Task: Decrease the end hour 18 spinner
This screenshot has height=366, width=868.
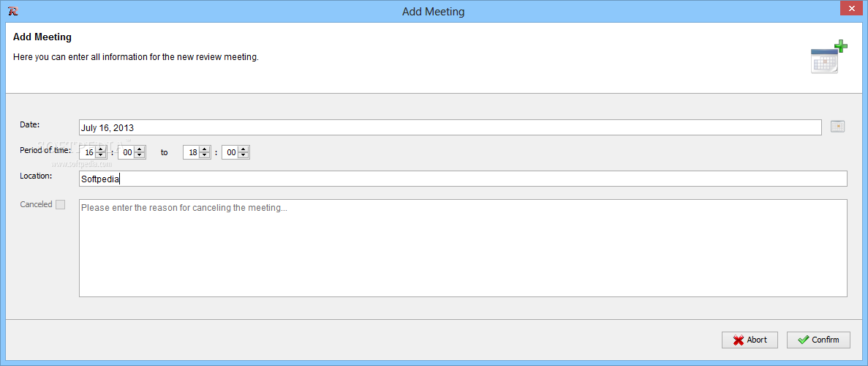Action: click(x=204, y=156)
